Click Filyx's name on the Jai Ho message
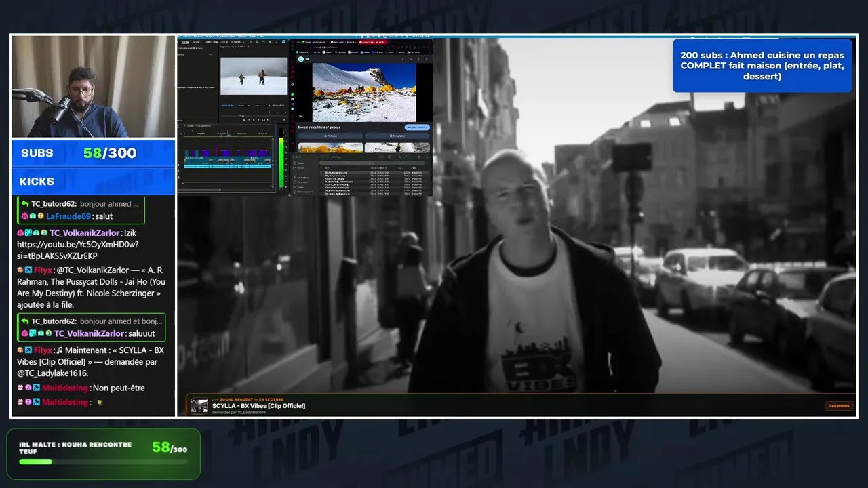Screen dimensions: 868x488 point(43,270)
